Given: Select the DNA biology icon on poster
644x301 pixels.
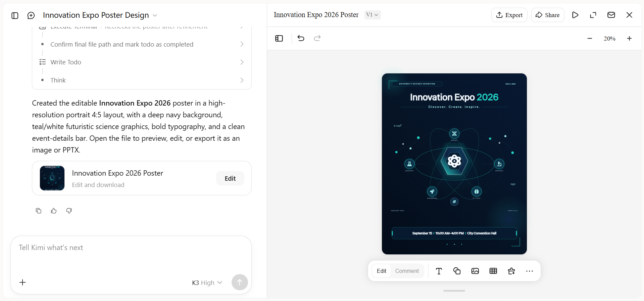Looking at the screenshot, I should click(x=454, y=134).
